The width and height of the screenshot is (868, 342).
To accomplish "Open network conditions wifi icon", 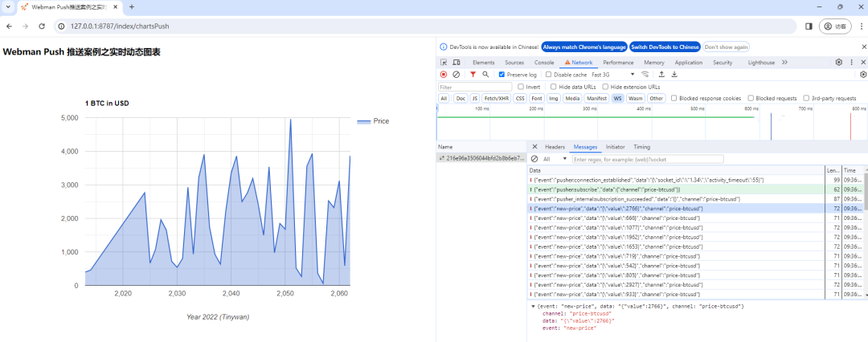I will tap(645, 74).
